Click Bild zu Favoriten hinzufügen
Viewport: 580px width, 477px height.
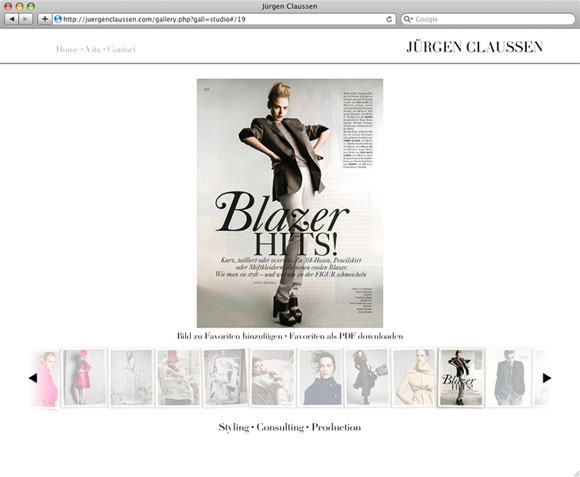[229, 336]
